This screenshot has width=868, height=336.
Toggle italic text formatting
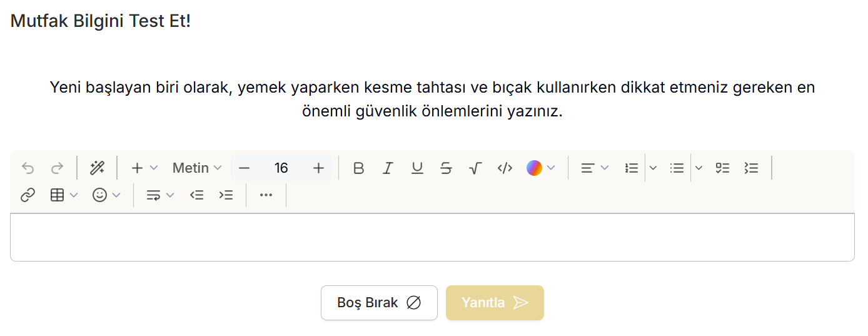(388, 168)
